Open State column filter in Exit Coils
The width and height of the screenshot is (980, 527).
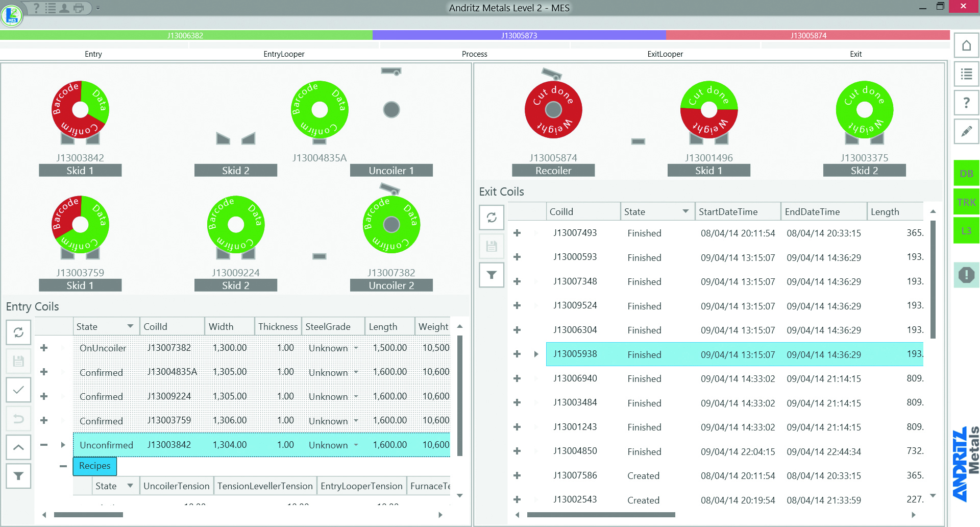685,211
